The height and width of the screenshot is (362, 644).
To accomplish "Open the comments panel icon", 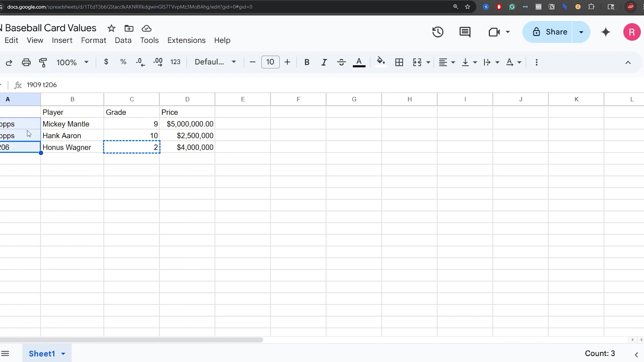I will [465, 32].
